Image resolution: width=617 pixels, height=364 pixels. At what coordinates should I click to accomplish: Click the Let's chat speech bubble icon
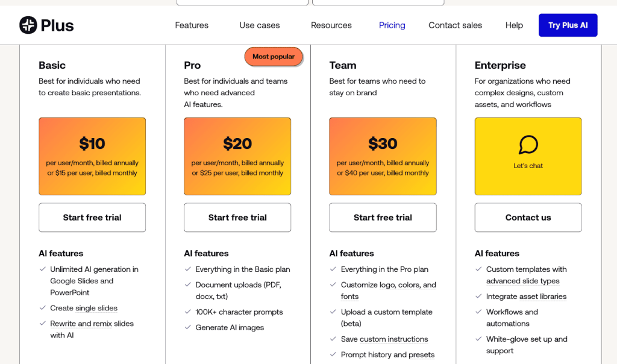pos(528,145)
